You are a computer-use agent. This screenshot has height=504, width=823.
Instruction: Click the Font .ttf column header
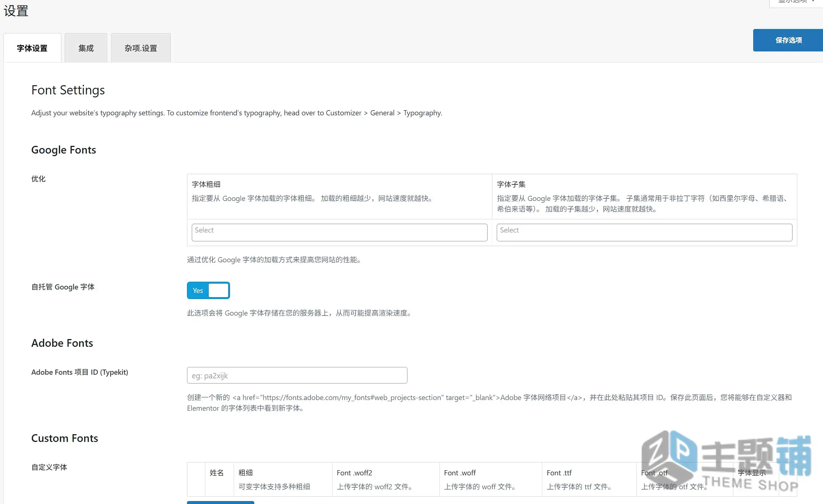[x=559, y=473]
